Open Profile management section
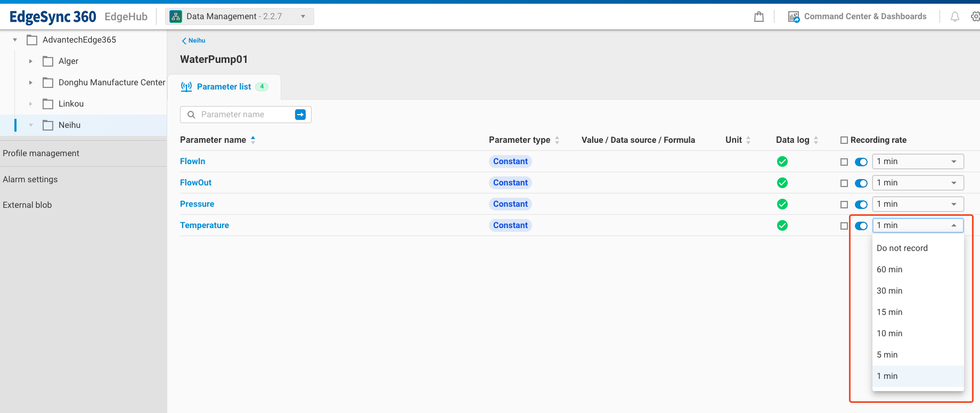Viewport: 980px width, 413px height. (41, 153)
